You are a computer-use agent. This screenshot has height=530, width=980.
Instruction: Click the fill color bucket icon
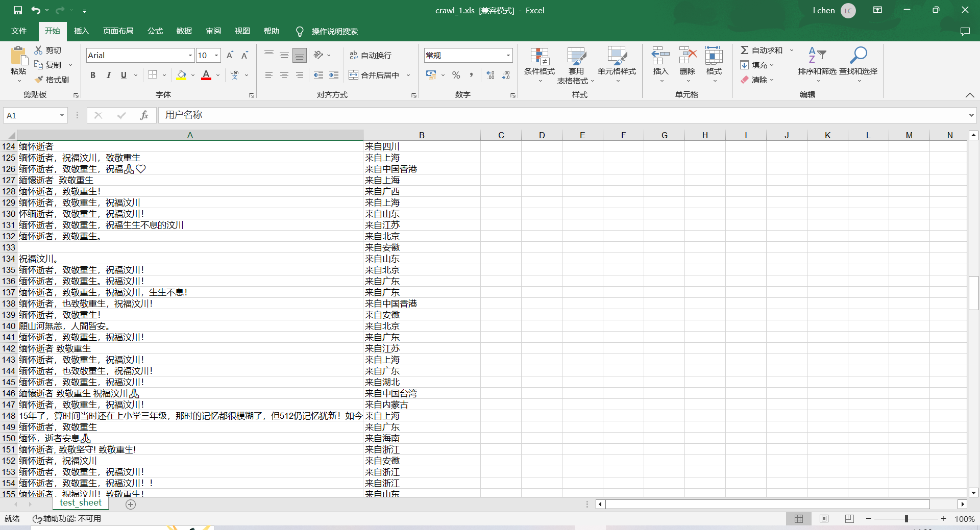[181, 75]
